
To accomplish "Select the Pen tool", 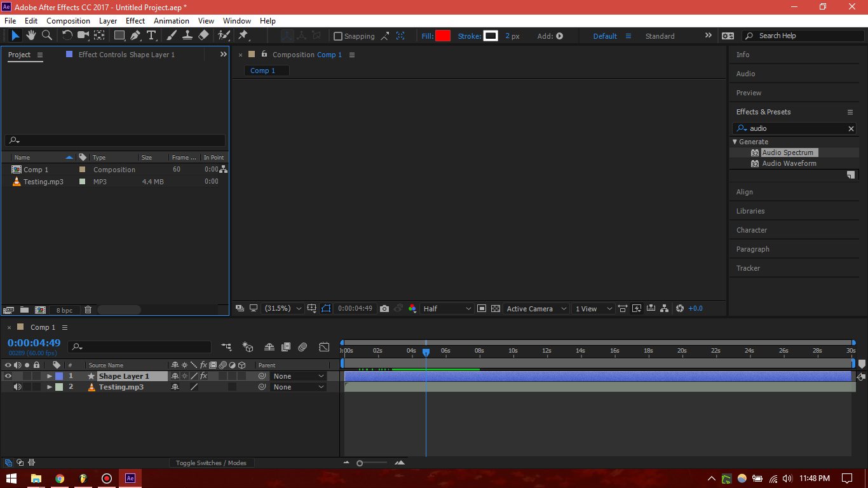I will tap(135, 36).
